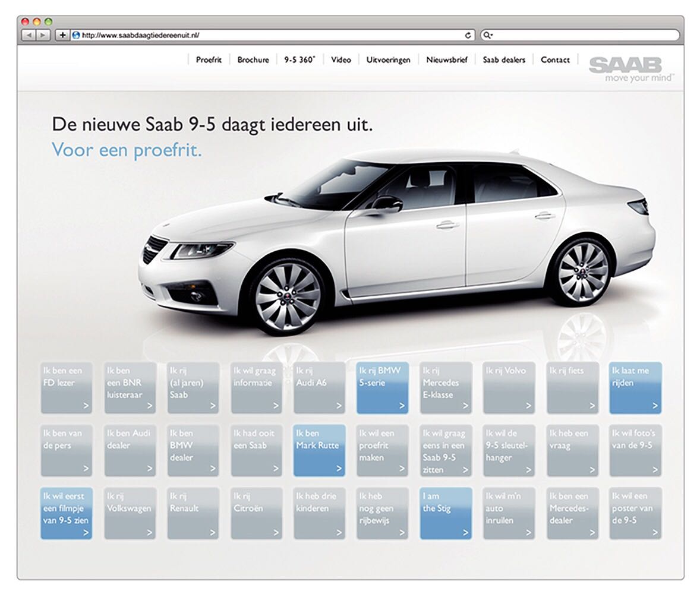Click the blue 'Voor een proefrit.' heading

[x=127, y=150]
